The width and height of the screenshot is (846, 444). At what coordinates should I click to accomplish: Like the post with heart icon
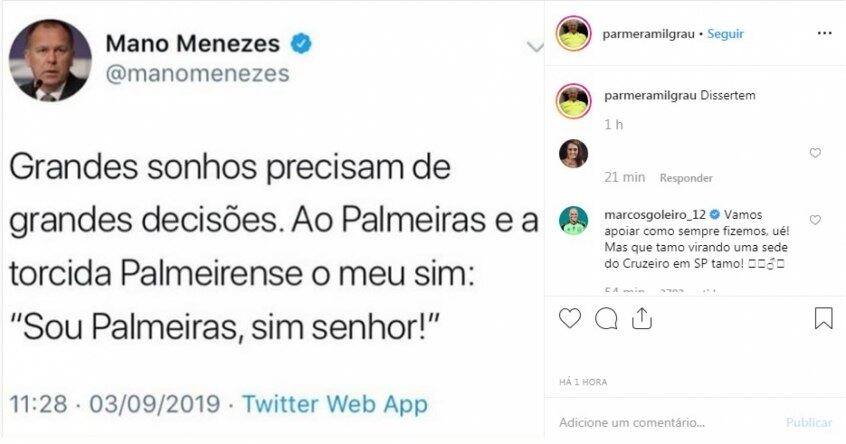(x=570, y=319)
